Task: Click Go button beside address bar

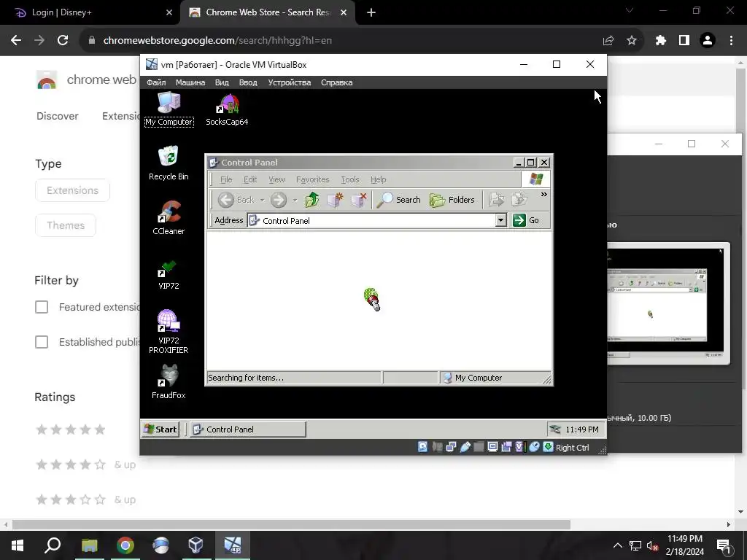Action: pos(526,220)
